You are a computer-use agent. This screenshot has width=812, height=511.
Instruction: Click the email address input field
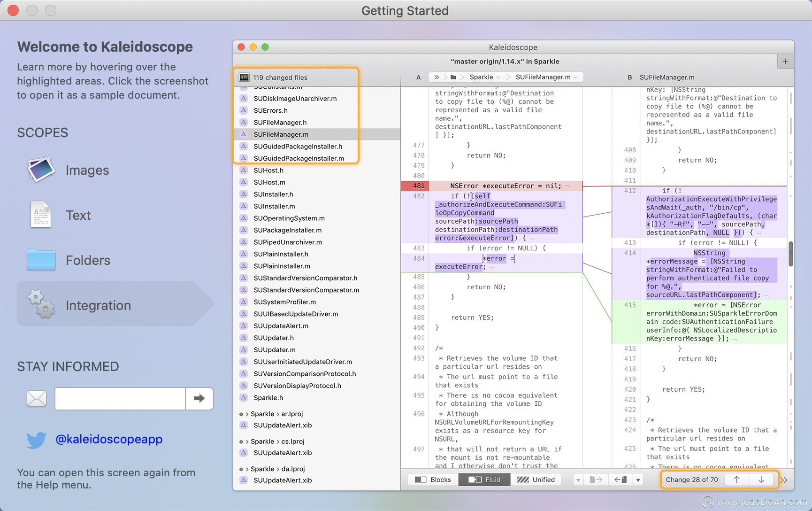click(x=120, y=398)
